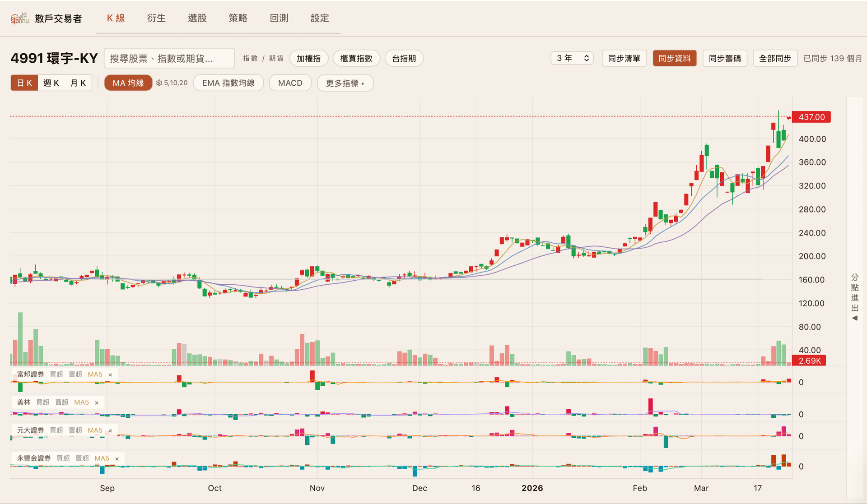Expand the 分點進出 side panel arrow

pyautogui.click(x=854, y=318)
